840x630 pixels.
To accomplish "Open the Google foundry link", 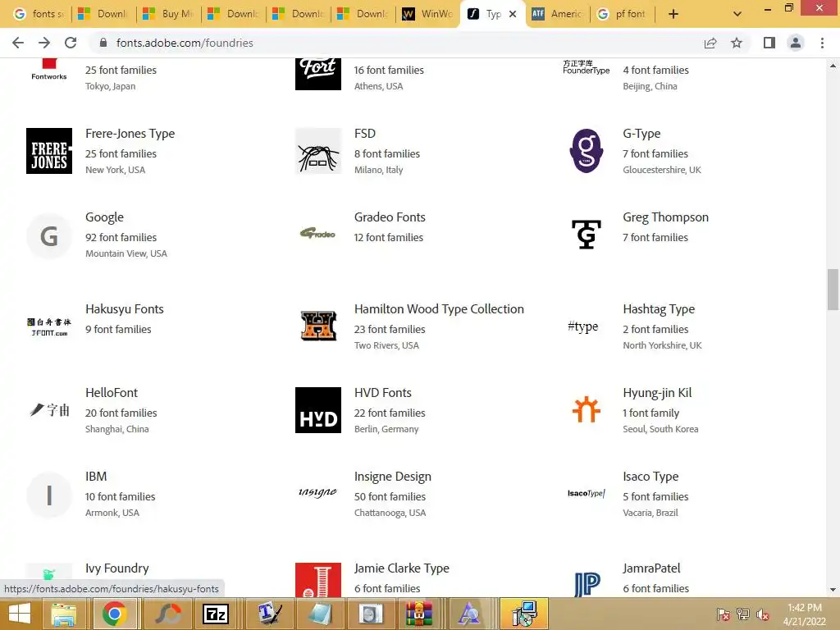I will click(x=104, y=217).
